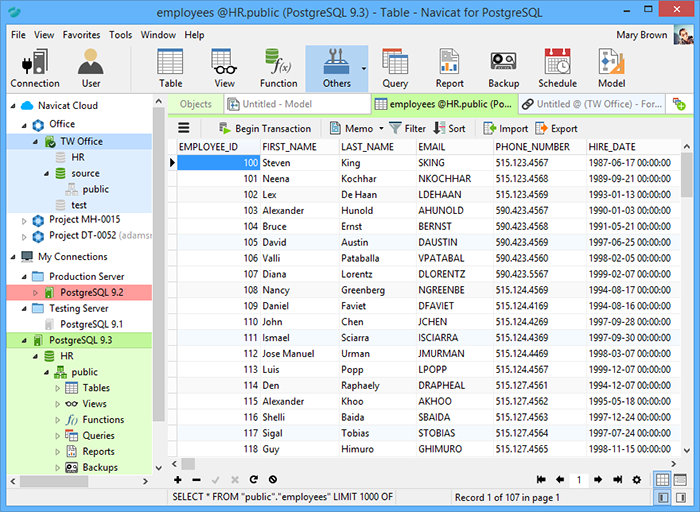Expand the Functions node
Image resolution: width=700 pixels, height=512 pixels.
click(57, 420)
